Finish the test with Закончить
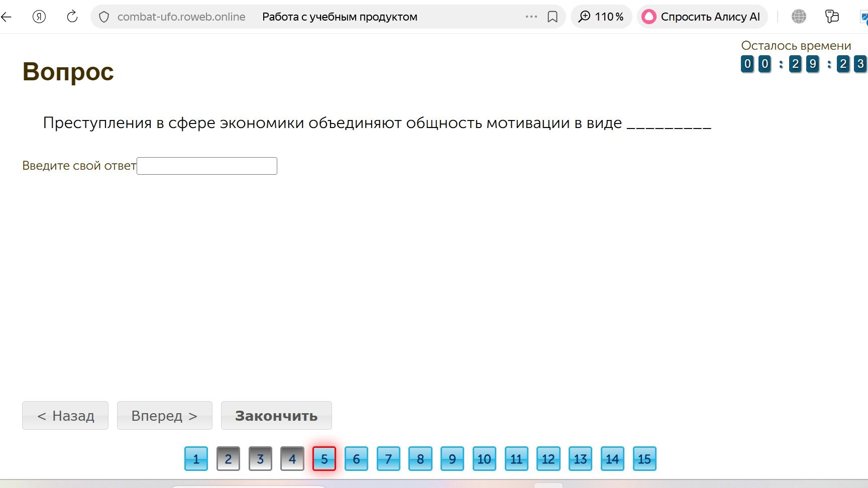 pos(276,416)
